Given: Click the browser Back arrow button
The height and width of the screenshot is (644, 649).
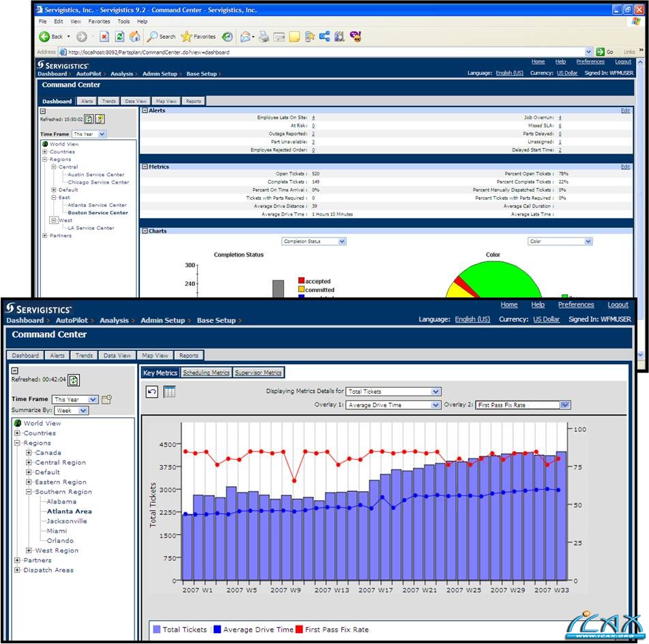Looking at the screenshot, I should click(44, 36).
